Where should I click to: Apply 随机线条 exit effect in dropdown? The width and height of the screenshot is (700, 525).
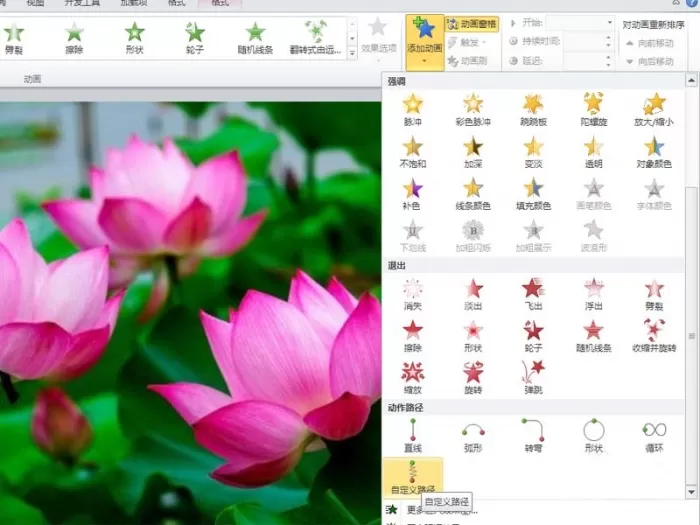593,336
